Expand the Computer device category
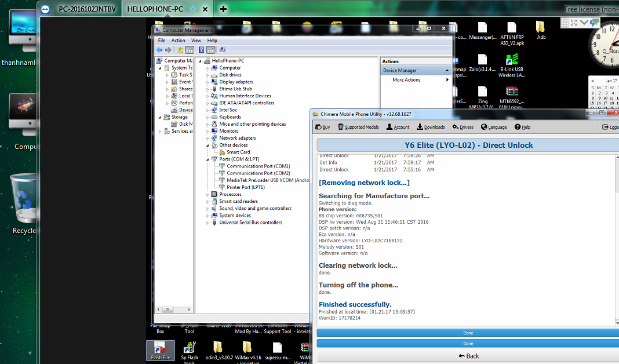 click(207, 68)
